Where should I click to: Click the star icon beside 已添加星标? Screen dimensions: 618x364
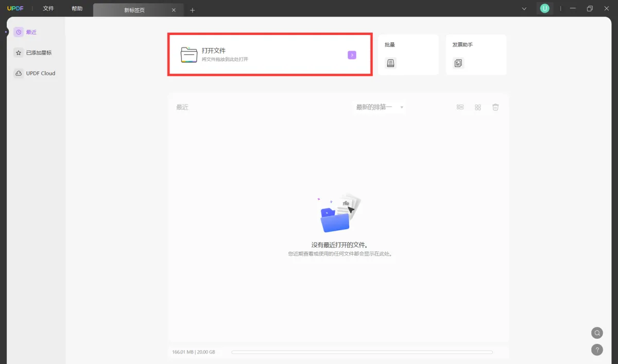(x=19, y=53)
